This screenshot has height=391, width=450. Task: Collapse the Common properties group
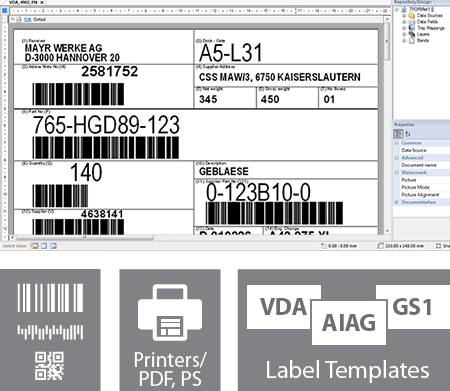[x=397, y=143]
